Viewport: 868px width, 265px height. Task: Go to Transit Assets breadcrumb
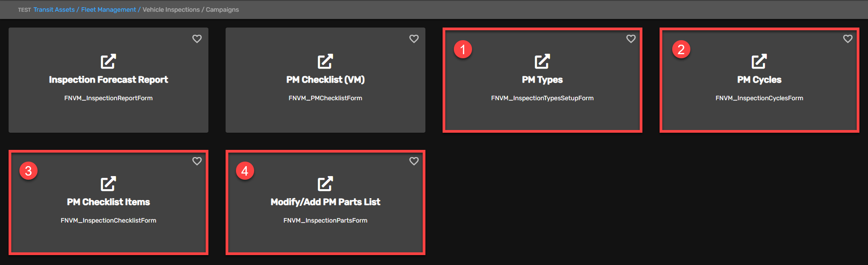[54, 9]
